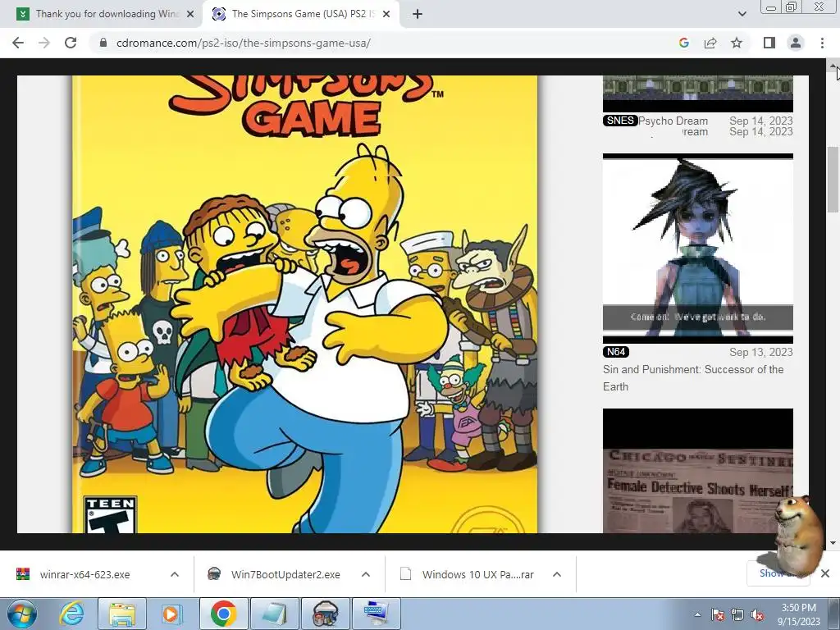The image size is (840, 630).
Task: Share this page using the share icon
Action: [x=710, y=43]
